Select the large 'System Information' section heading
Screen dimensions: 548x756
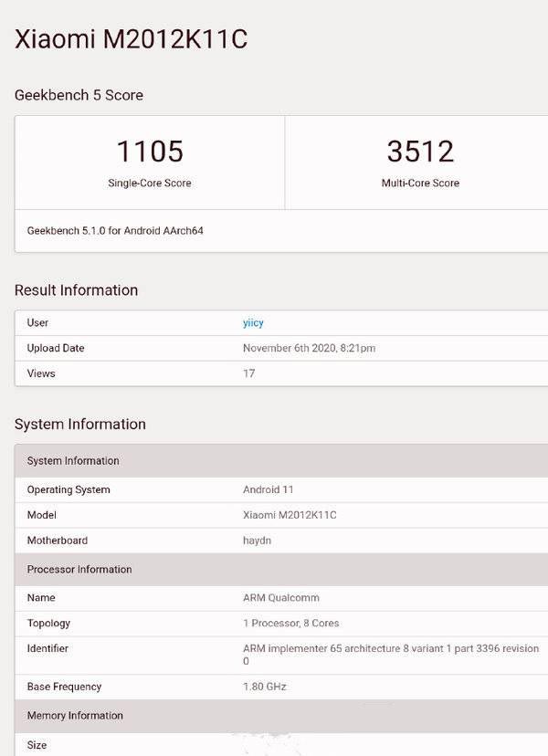80,425
